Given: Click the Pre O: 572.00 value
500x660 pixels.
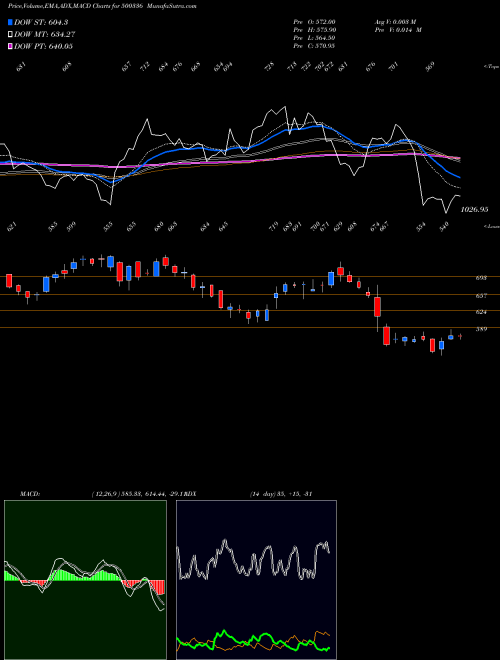Looking at the screenshot, I should pyautogui.click(x=314, y=21).
